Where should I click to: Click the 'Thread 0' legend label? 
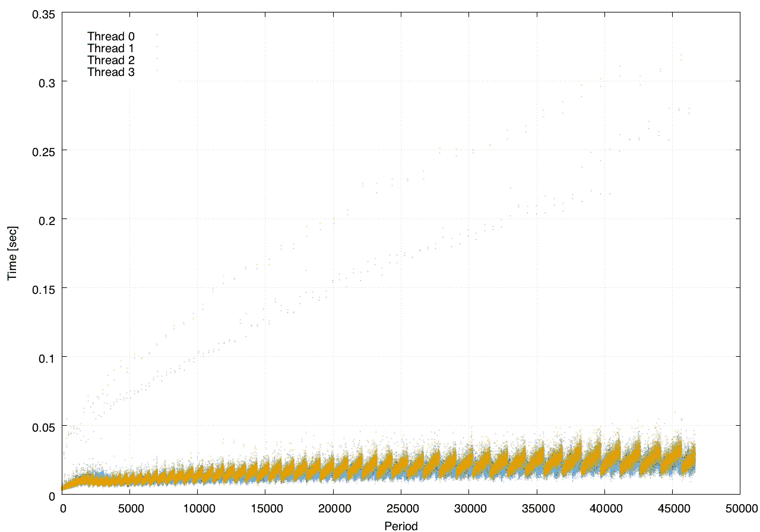tap(111, 36)
